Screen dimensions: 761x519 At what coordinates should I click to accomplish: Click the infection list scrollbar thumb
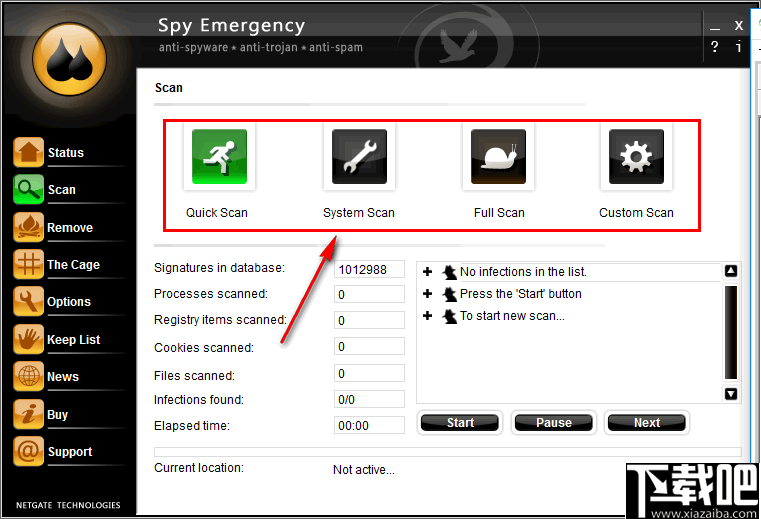click(731, 333)
